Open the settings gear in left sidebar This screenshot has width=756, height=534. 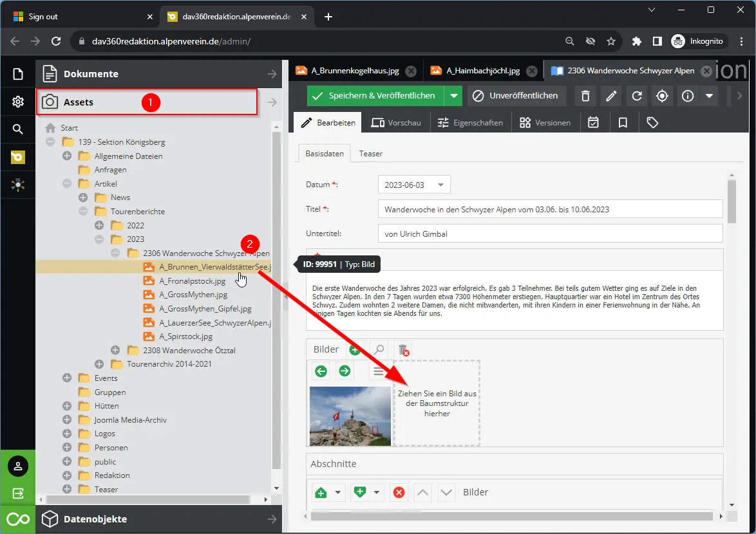pos(18,102)
